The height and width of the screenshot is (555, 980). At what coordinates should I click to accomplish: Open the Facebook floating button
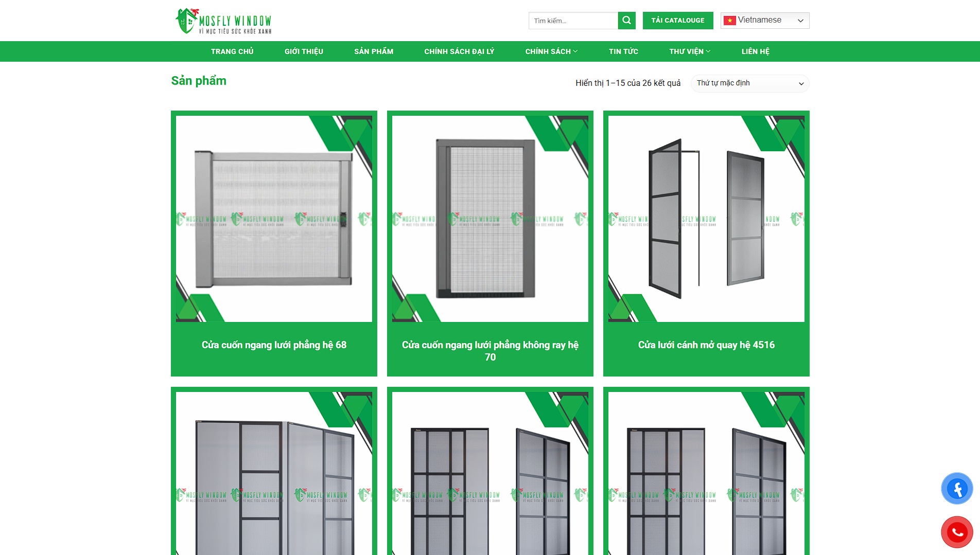click(x=957, y=489)
